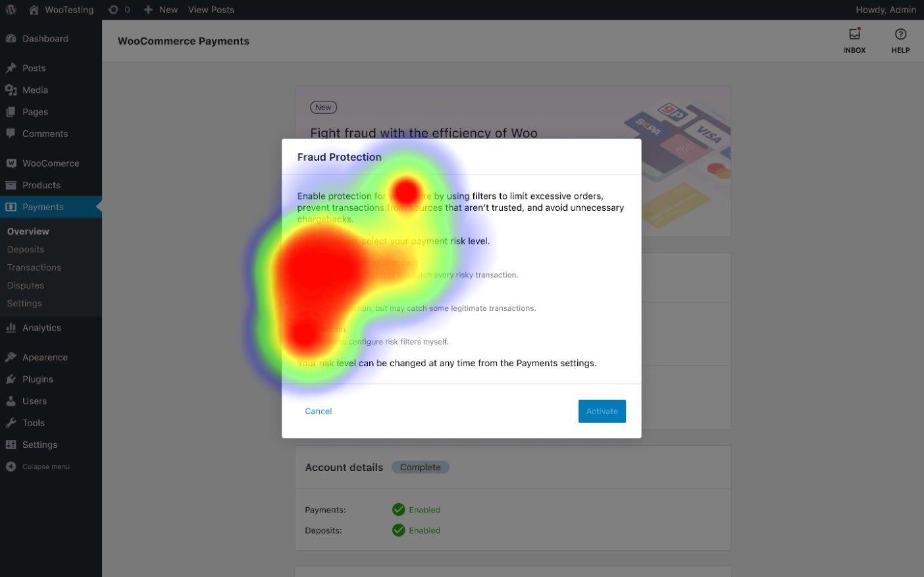Click the 'Fight fraud with the efficiency of Woo' heading

424,132
